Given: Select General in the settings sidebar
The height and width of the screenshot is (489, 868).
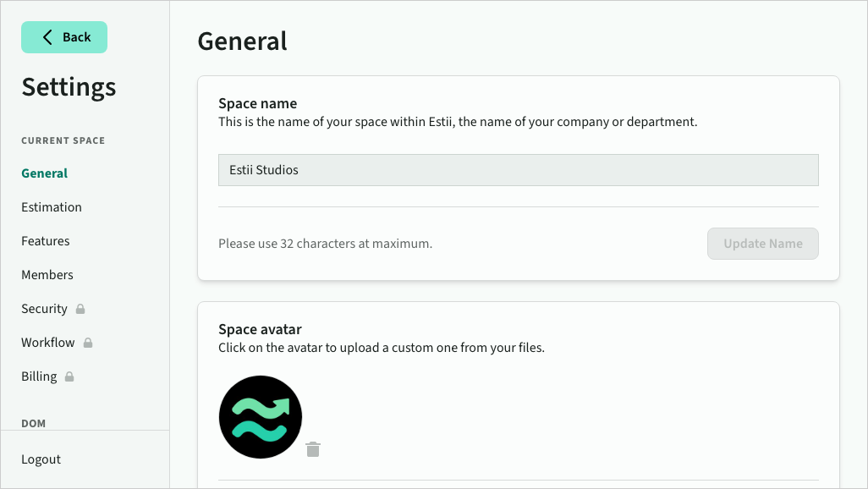Looking at the screenshot, I should (45, 173).
